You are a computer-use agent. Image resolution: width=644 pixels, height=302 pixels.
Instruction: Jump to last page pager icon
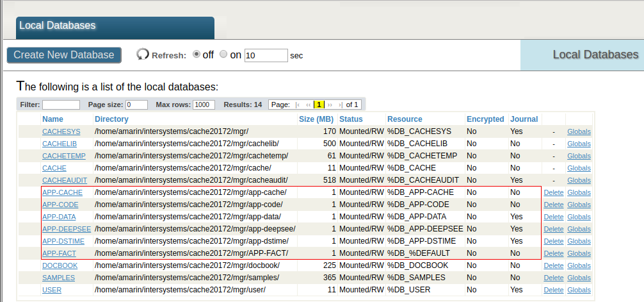340,105
